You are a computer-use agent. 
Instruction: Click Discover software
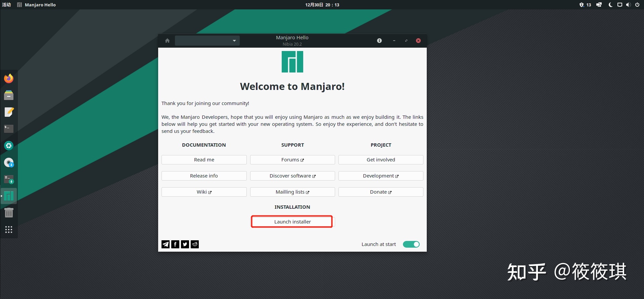point(292,176)
